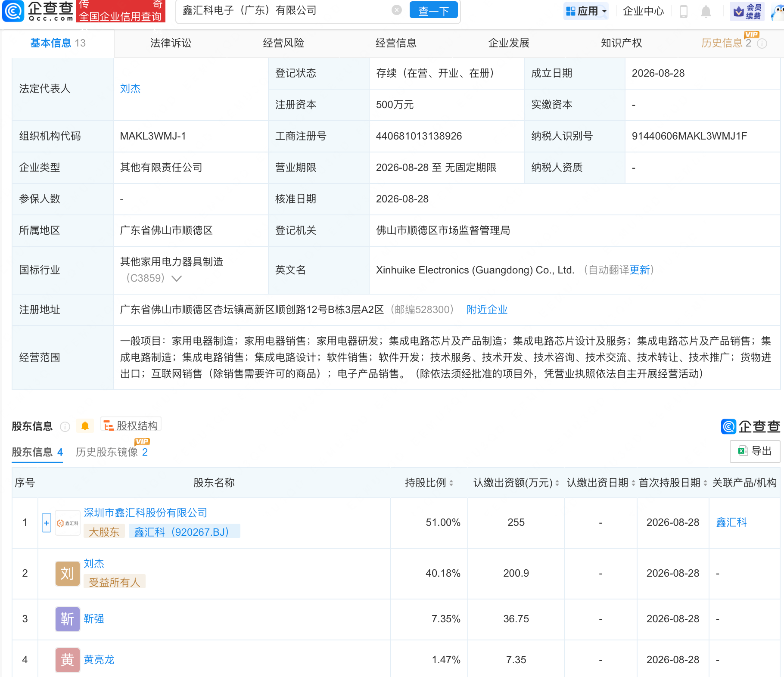The height and width of the screenshot is (677, 784).
Task: Select taxpayer ID 91440606MAKL3WMJ1F text
Action: pos(689,136)
